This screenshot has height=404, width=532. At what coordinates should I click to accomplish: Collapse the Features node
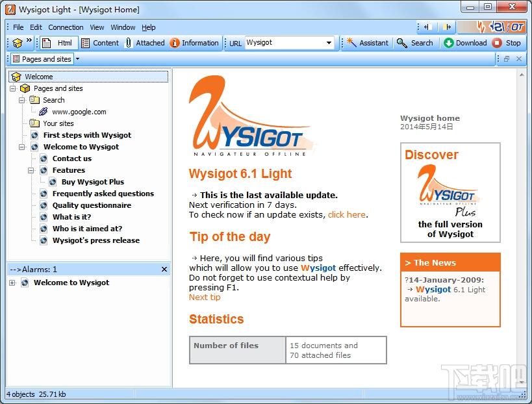(x=31, y=170)
